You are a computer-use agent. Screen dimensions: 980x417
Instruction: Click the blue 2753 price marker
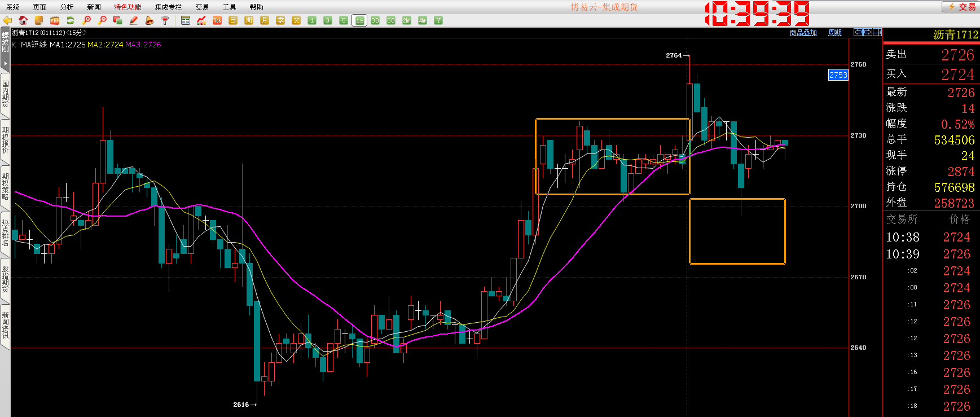click(x=838, y=75)
